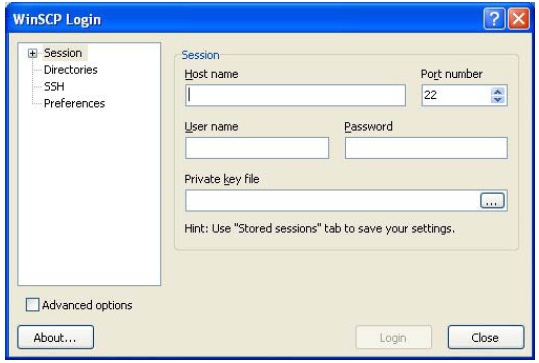Viewport: 539px width, 363px height.
Task: Select Session in the tree
Action: (x=63, y=53)
